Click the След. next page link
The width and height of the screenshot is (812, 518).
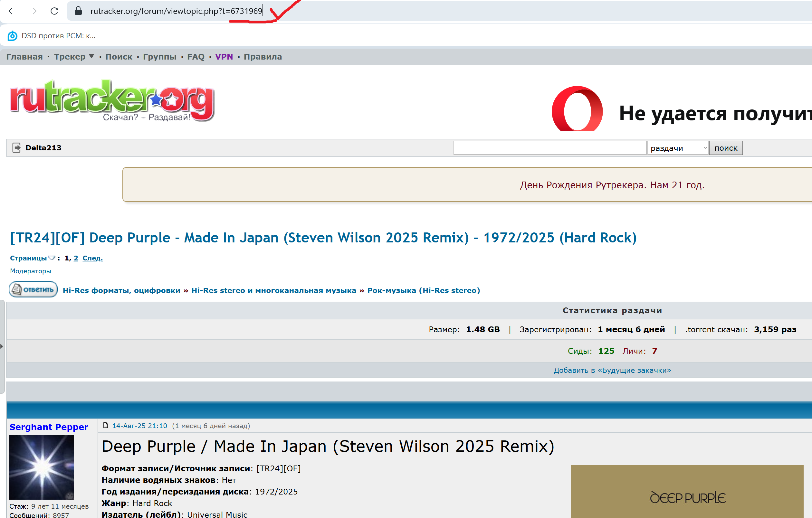coord(93,258)
